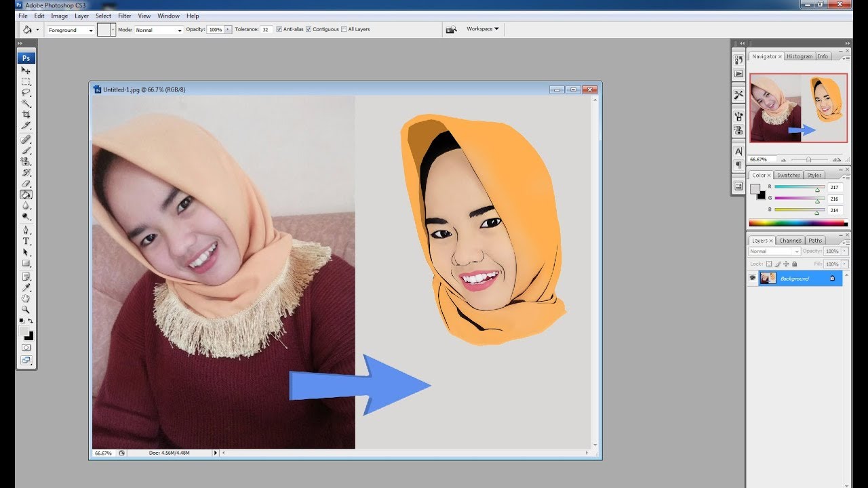This screenshot has width=868, height=488.
Task: Select the Rectangle shape tool
Action: tap(26, 263)
